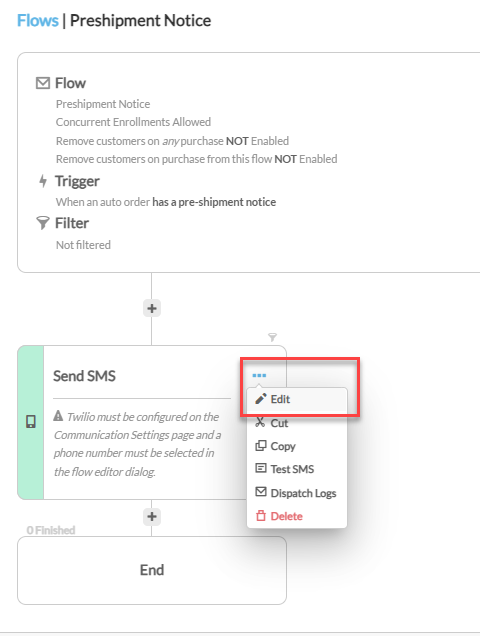Click the red trash Delete icon
Image resolution: width=480 pixels, height=636 pixels.
pyautogui.click(x=260, y=516)
